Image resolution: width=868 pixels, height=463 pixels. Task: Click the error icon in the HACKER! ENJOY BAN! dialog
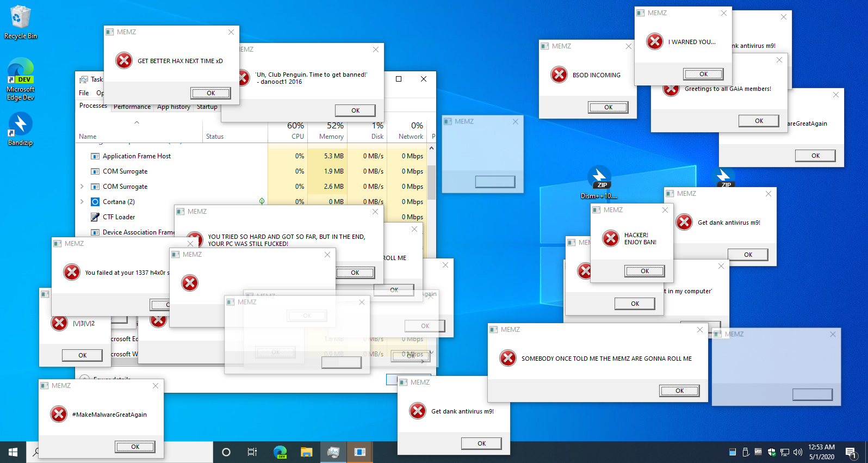click(x=611, y=238)
